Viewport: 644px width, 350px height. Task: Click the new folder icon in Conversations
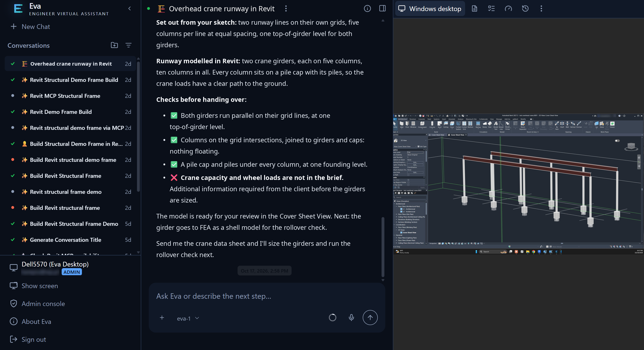click(x=114, y=45)
